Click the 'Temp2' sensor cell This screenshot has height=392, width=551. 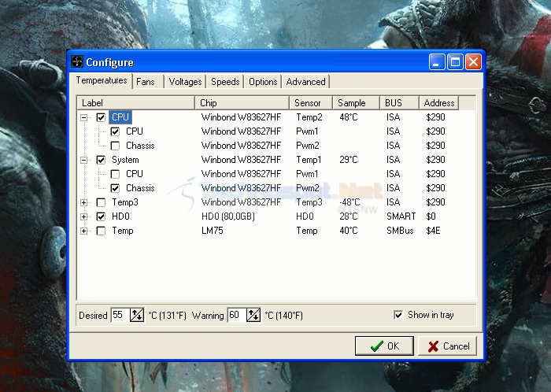(x=309, y=117)
